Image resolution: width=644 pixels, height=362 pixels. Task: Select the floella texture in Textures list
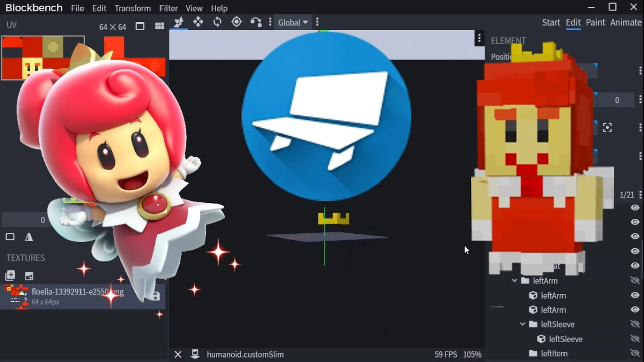point(83,296)
